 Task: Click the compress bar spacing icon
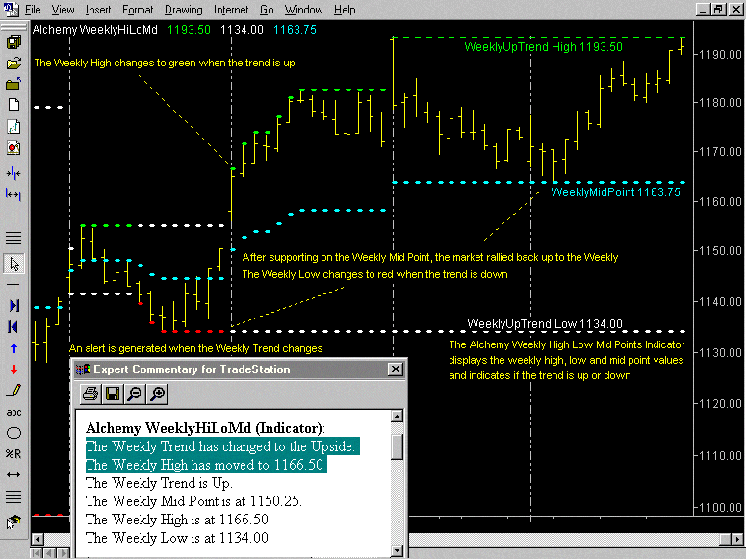[13, 173]
